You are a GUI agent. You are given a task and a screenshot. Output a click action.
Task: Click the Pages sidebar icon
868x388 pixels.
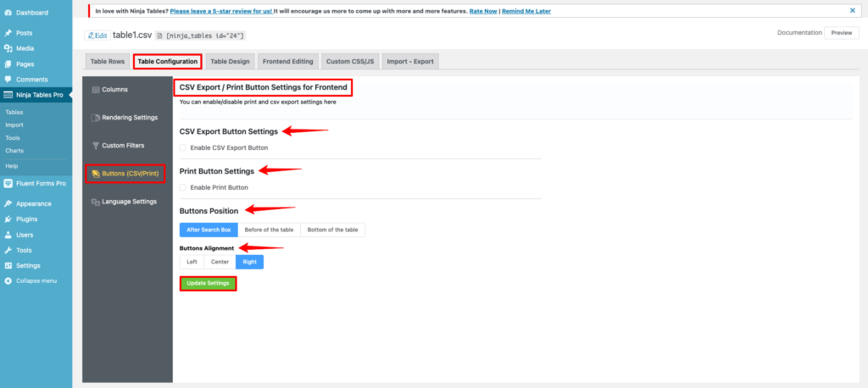coord(8,64)
